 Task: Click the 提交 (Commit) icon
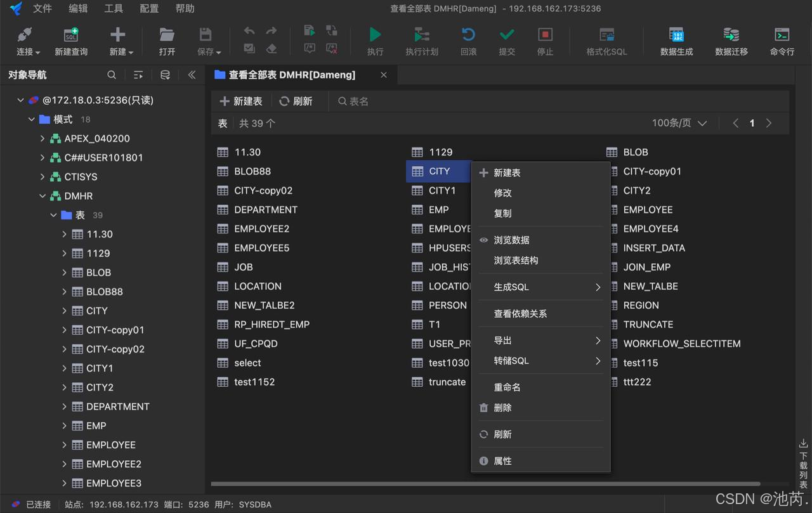(506, 38)
